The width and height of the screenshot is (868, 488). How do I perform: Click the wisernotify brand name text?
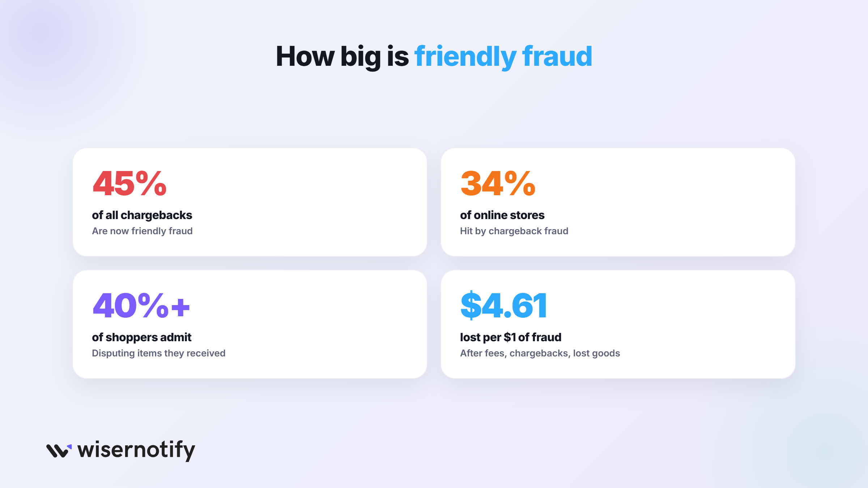[136, 450]
